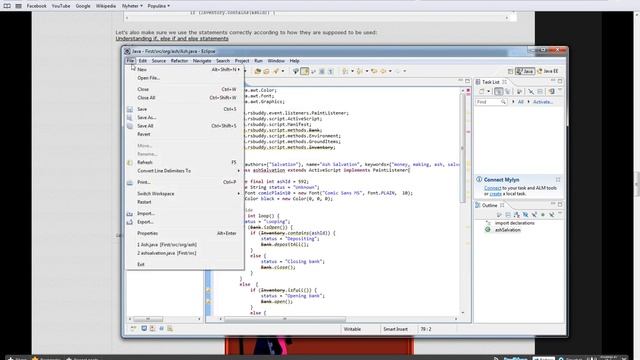Click the create local task link
The width and height of the screenshot is (640, 360).
click(x=495, y=194)
